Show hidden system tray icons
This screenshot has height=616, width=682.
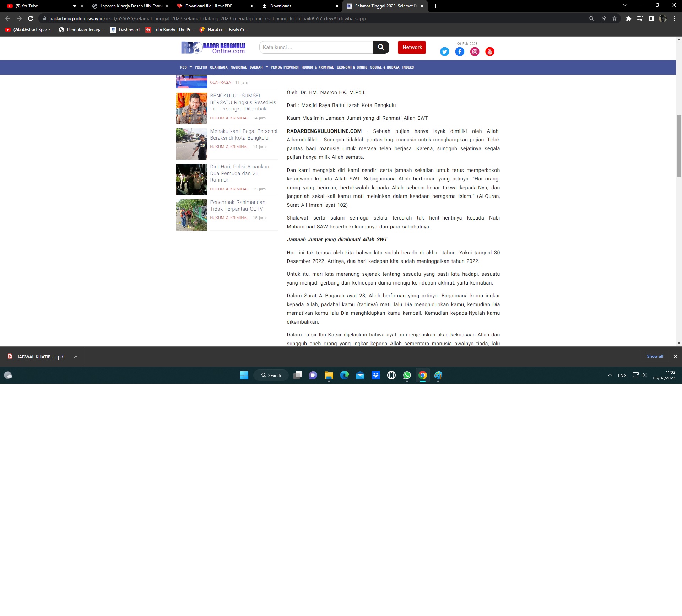610,375
